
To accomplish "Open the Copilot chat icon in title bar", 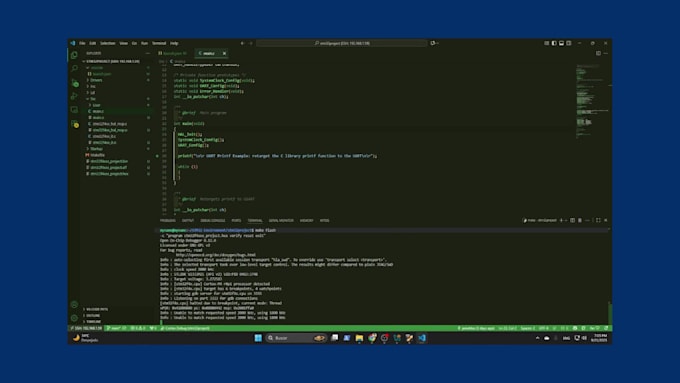I will 433,43.
